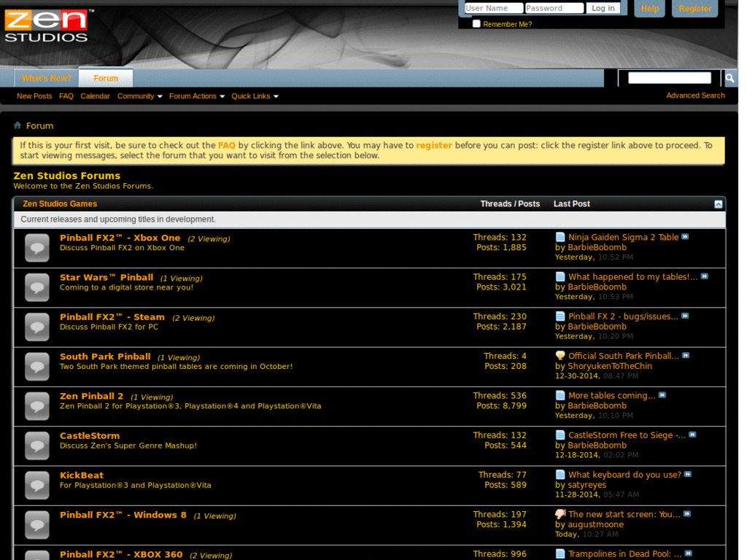The image size is (747, 560).
Task: Follow the register link in the notice
Action: coord(433,145)
